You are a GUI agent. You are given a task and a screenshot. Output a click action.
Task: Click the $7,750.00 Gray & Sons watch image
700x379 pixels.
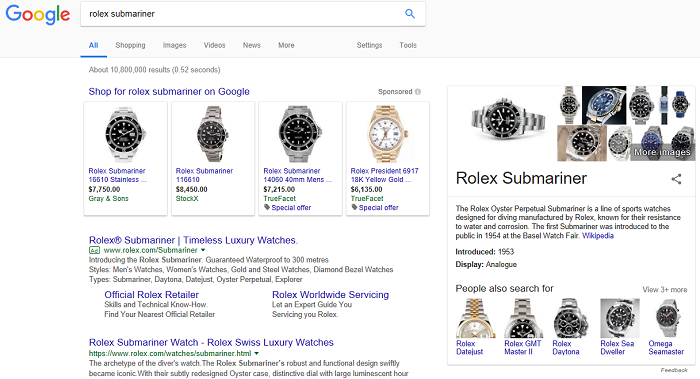click(125, 134)
